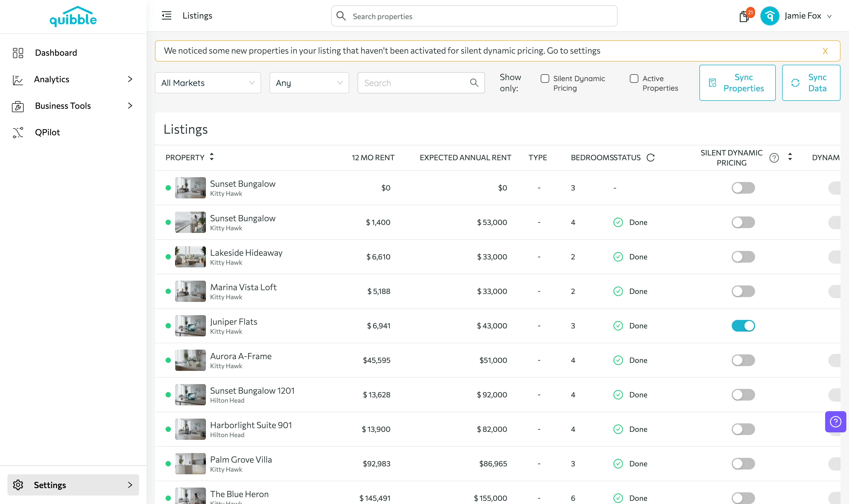The height and width of the screenshot is (504, 849).
Task: Click the Listings header title
Action: [185, 129]
